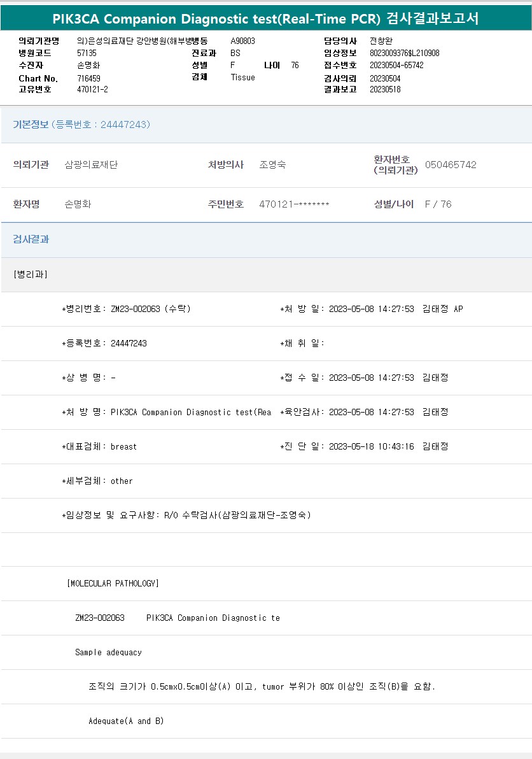Select the 대표검체 breast entry
This screenshot has height=759, width=532.
99,446
